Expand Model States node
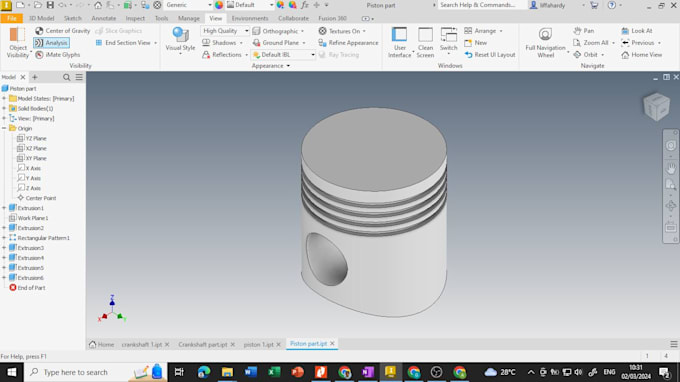Screen dimensions: 680x382 point(4,99)
